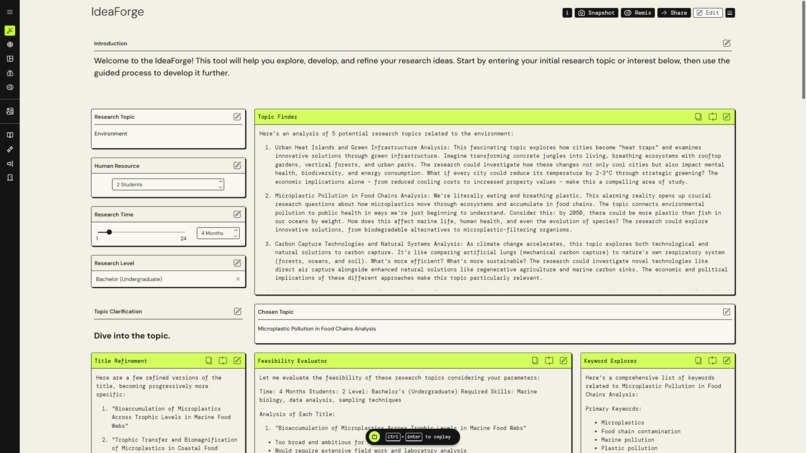Copy the Topic Finder output
The height and width of the screenshot is (453, 806).
point(698,117)
